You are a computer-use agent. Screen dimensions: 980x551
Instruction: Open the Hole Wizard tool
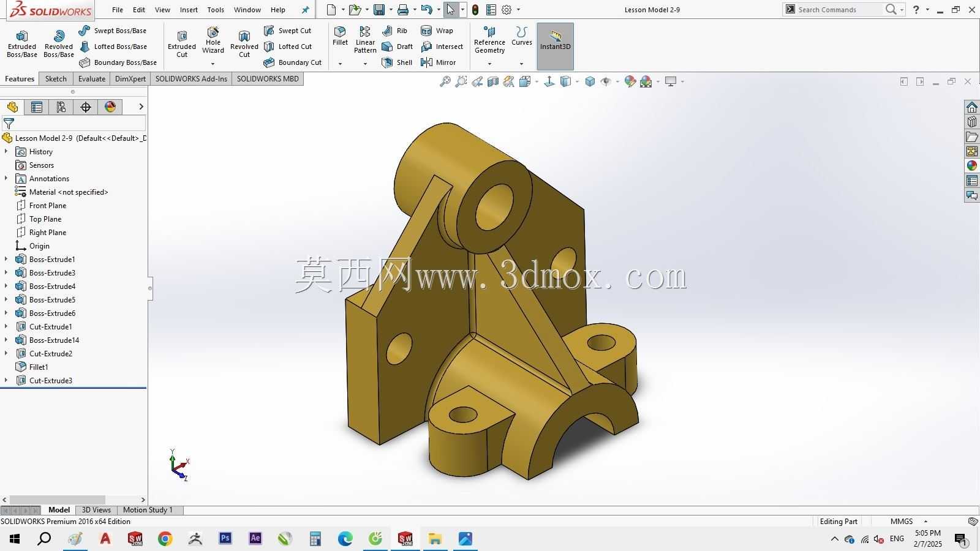pos(213,40)
